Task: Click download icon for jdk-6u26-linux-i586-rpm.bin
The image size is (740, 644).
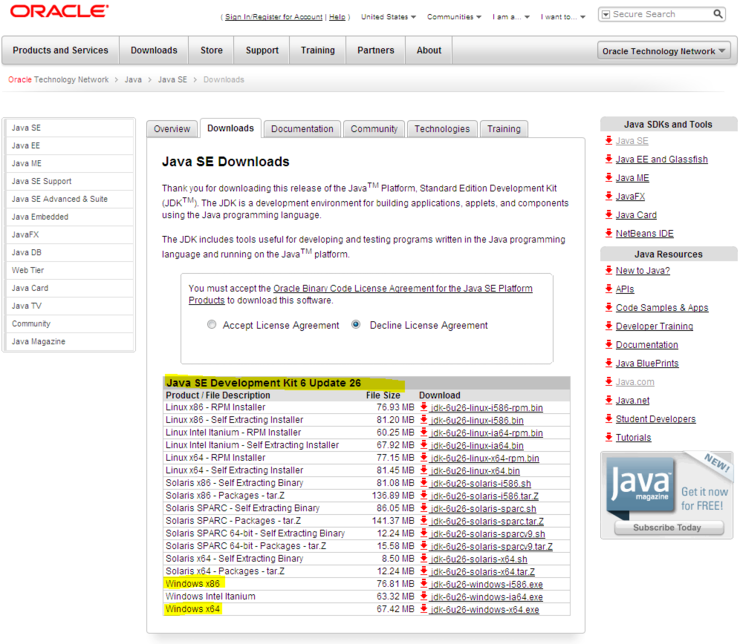Action: (x=424, y=407)
